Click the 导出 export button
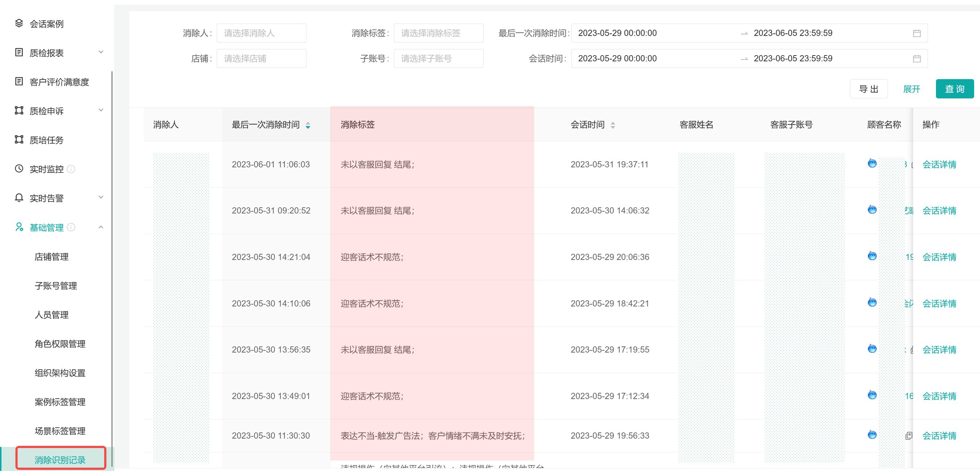This screenshot has height=472, width=980. click(x=869, y=89)
